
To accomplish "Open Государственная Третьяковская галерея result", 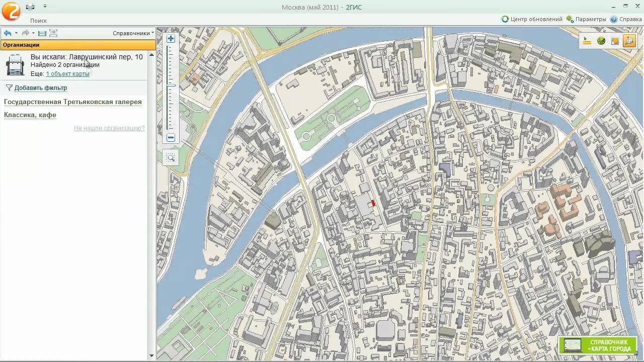I will click(73, 102).
